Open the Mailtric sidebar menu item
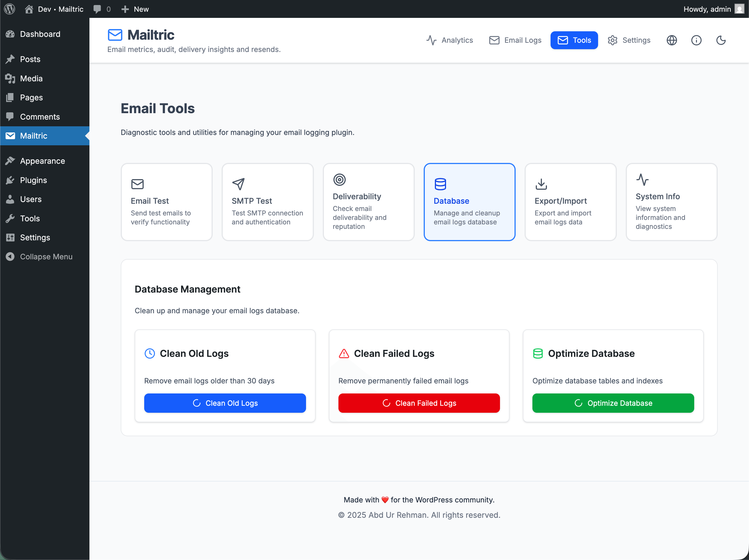Image resolution: width=749 pixels, height=560 pixels. click(x=32, y=136)
